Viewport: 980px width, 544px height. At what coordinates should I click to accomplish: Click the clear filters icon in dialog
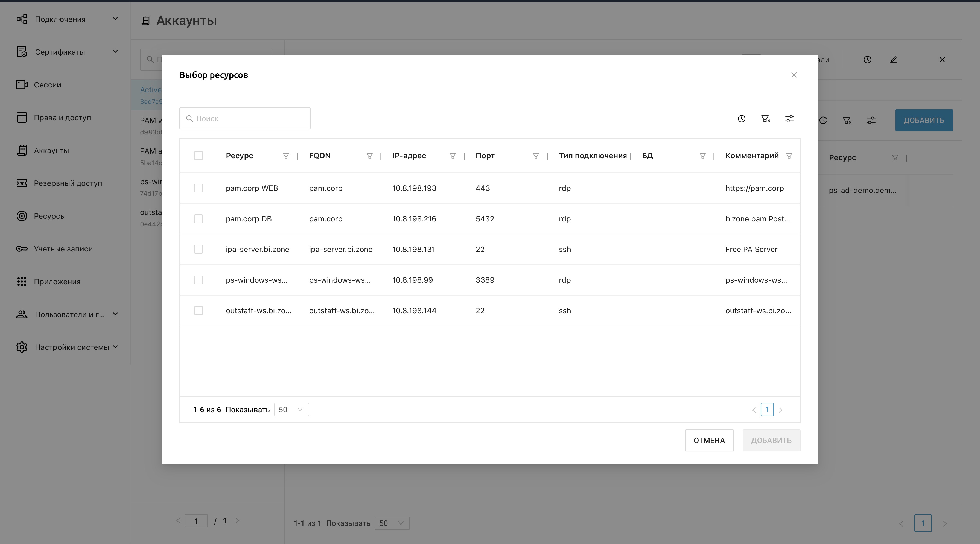pyautogui.click(x=765, y=119)
